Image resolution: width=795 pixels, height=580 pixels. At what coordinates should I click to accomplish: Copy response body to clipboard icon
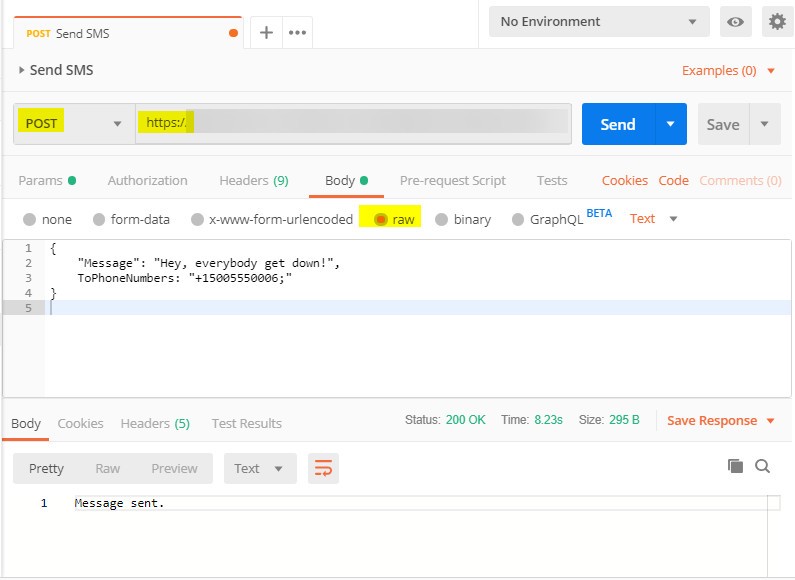[x=735, y=465]
